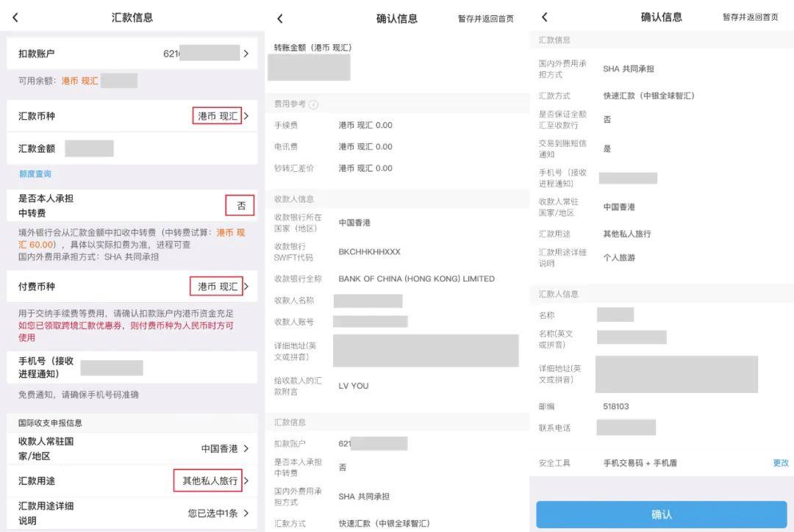The width and height of the screenshot is (794, 532).
Task: Tap back arrow on right 确认信息 screen
Action: [544, 18]
